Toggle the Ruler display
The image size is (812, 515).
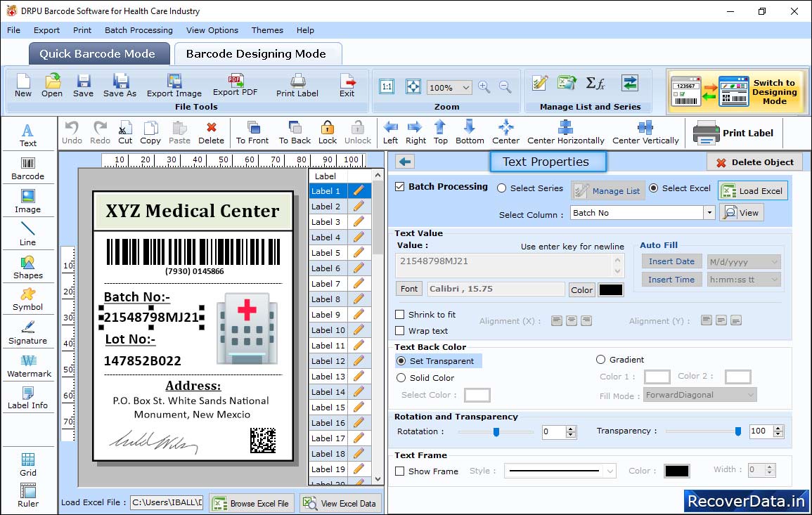28,495
